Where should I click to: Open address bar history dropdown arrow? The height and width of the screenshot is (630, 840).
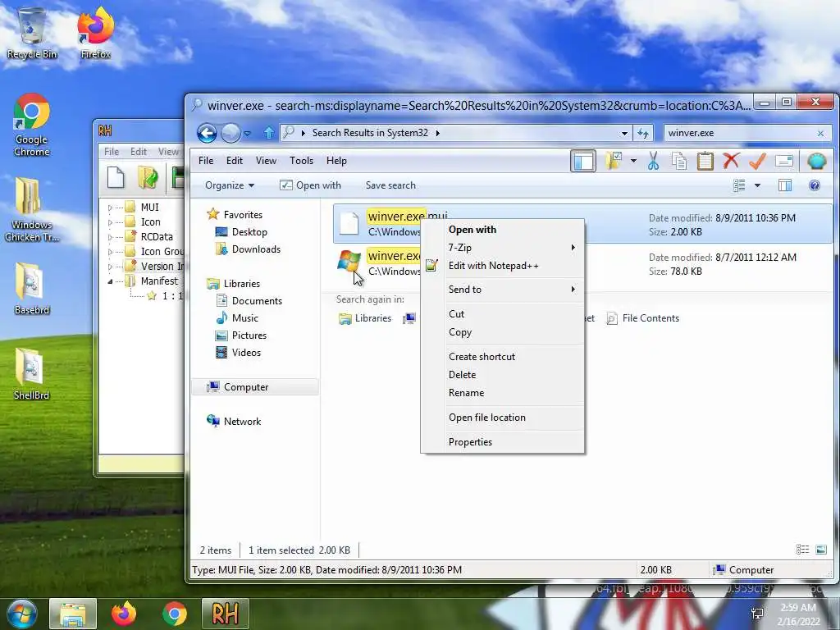click(x=624, y=134)
